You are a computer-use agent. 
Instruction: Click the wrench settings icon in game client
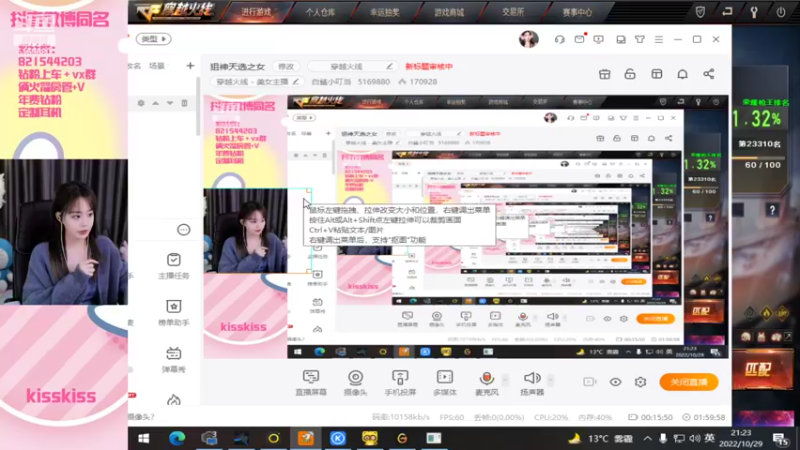click(754, 12)
